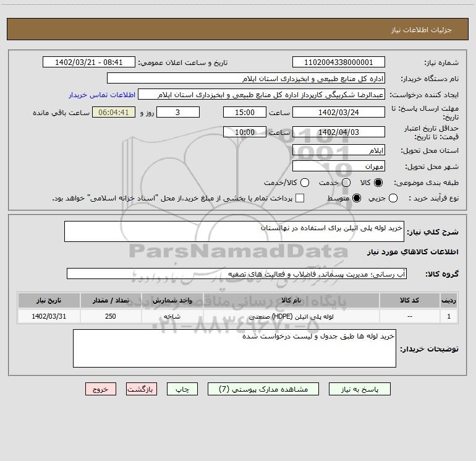Click the delivery province field ایلام
Screen dimensions: 476x461
click(339, 150)
